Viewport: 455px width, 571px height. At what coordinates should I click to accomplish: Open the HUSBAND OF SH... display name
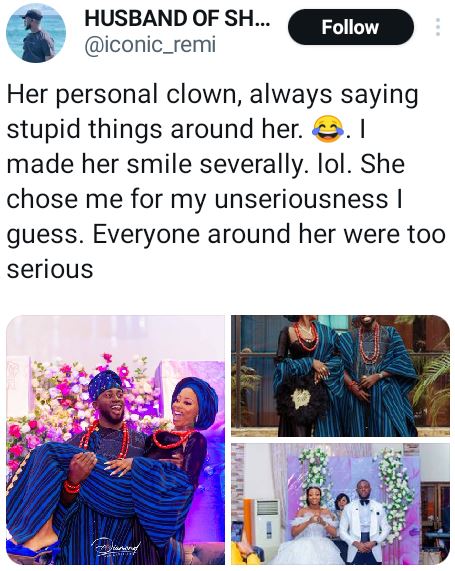177,18
